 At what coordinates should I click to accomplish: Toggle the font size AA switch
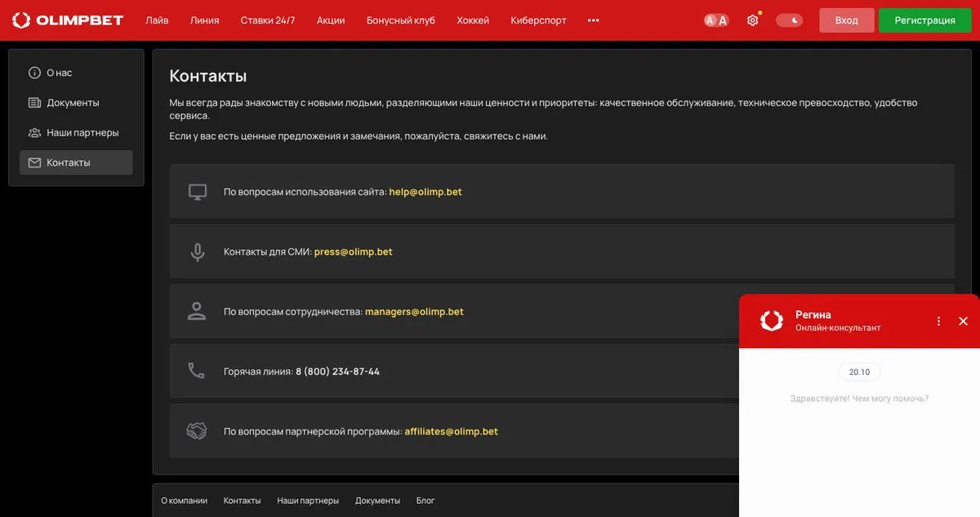coord(716,20)
